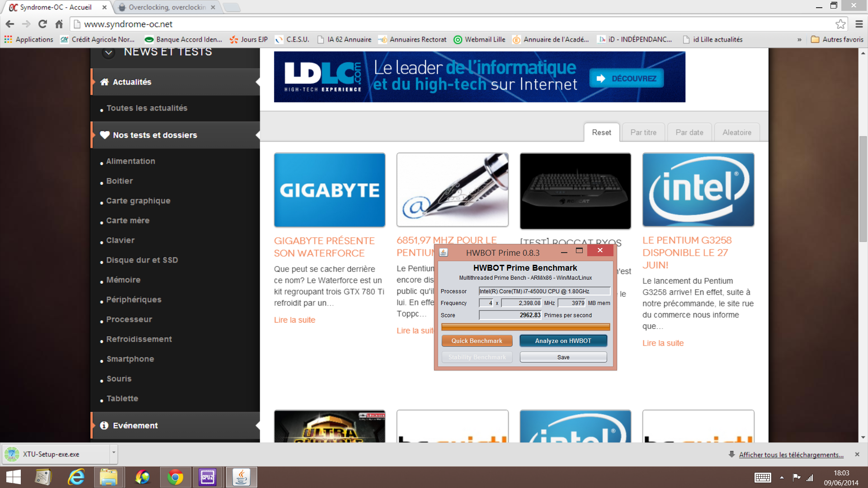868x488 pixels.
Task: Click the LDLC Découvrez banner button
Action: click(627, 79)
